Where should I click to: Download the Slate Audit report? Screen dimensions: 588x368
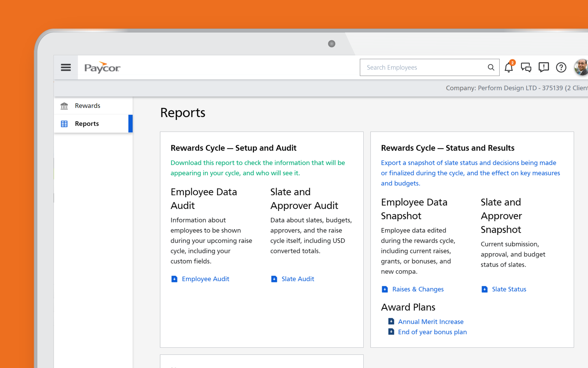(298, 279)
